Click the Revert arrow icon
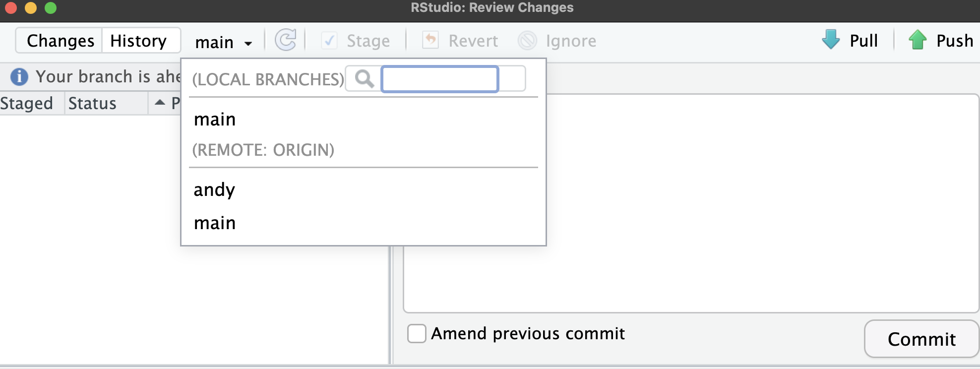 [430, 40]
